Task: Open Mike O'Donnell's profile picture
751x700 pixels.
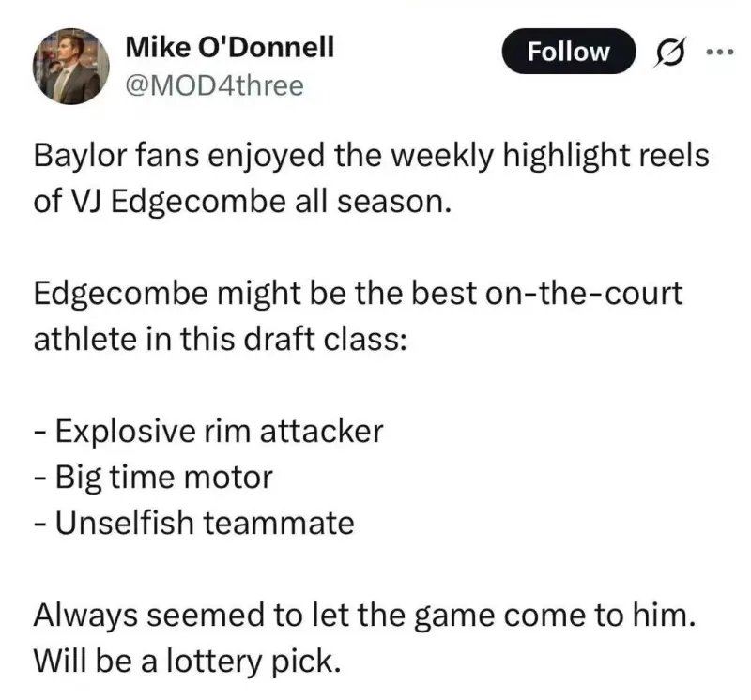Action: 71,66
